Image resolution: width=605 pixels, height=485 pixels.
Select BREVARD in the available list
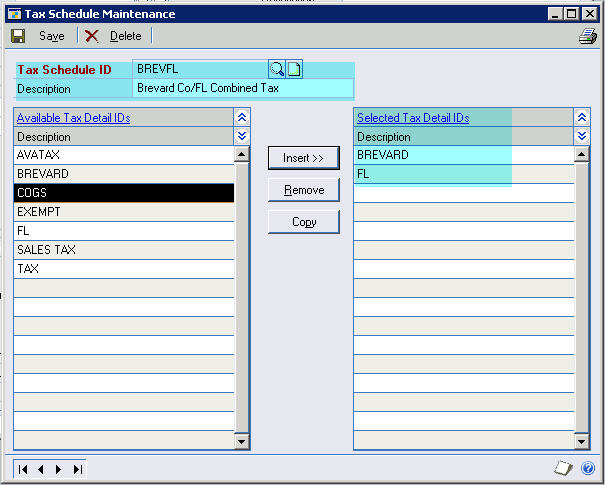[x=124, y=174]
